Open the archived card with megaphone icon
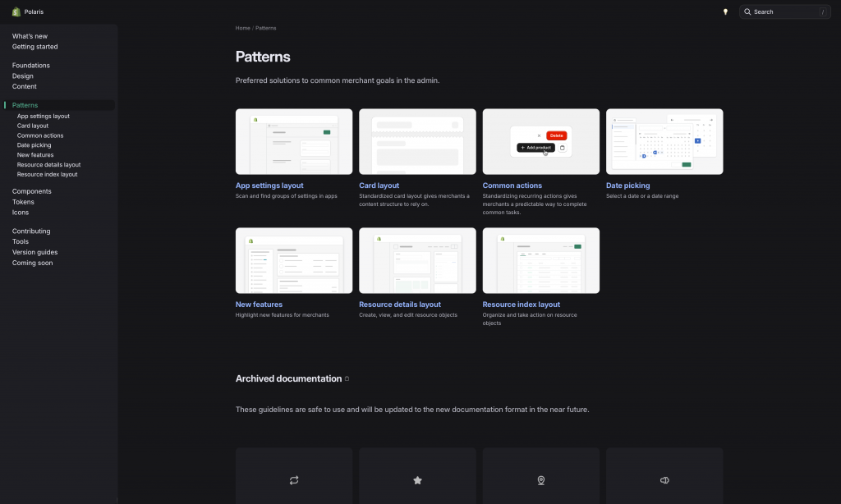The image size is (841, 504). click(x=664, y=476)
